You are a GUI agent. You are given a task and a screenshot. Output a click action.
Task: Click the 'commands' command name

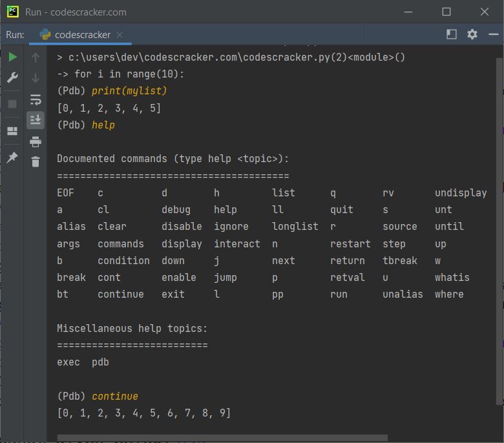[121, 243]
